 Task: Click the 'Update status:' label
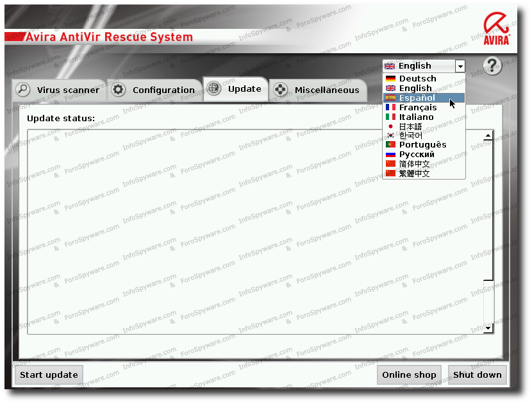61,118
